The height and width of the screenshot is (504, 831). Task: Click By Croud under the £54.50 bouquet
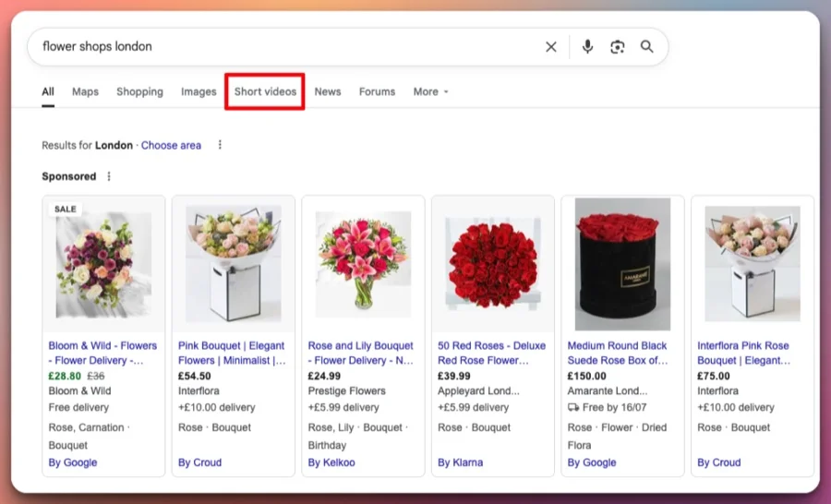[x=199, y=462]
